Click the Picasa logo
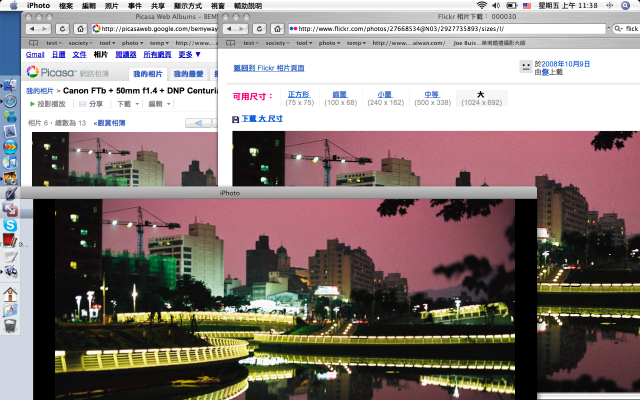The width and height of the screenshot is (640, 400). 51,73
